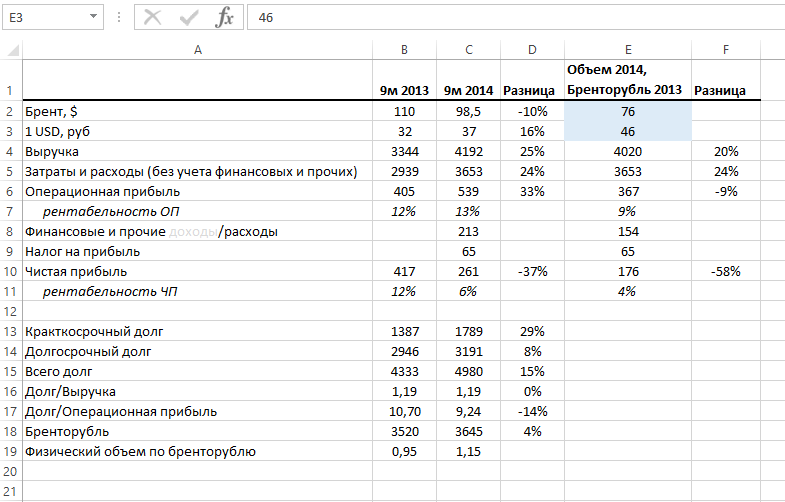The height and width of the screenshot is (502, 785).
Task: Click 'Затраты и расходы' row label
Action: [198, 171]
